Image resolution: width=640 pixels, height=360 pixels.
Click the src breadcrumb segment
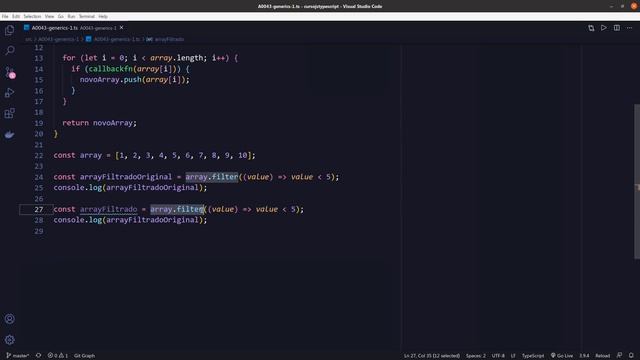[x=28, y=39]
